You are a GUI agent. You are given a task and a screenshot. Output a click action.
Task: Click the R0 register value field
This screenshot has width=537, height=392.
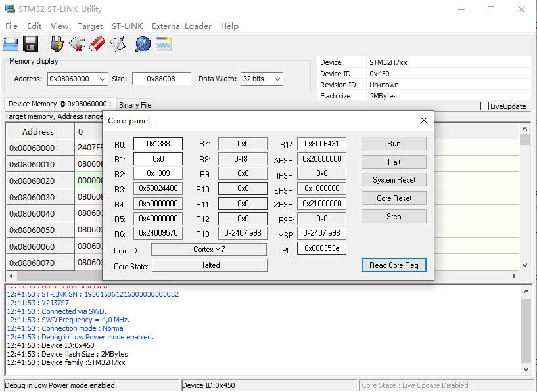click(x=158, y=144)
